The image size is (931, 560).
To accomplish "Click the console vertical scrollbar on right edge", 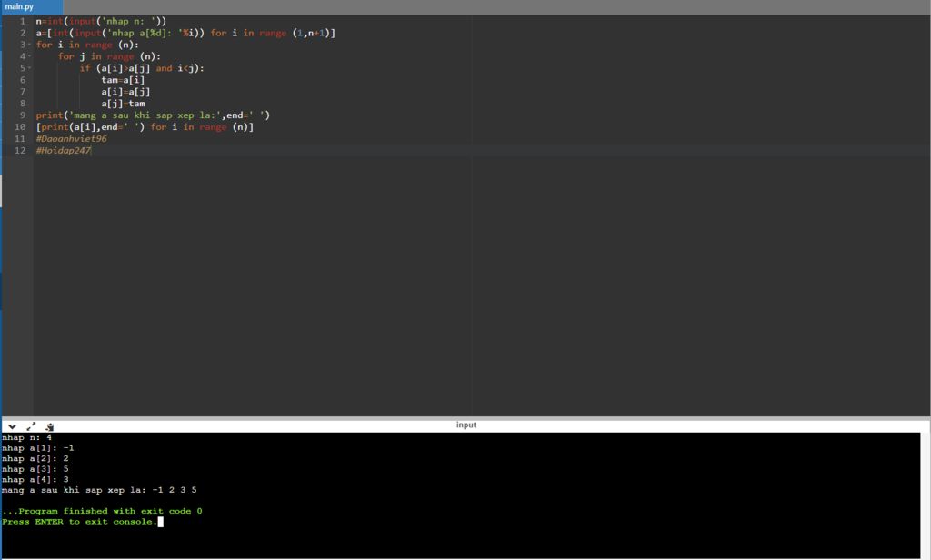I will click(x=925, y=495).
